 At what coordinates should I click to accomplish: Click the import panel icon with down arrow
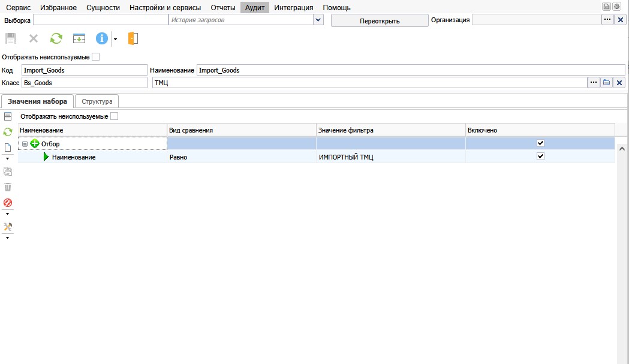[79, 38]
